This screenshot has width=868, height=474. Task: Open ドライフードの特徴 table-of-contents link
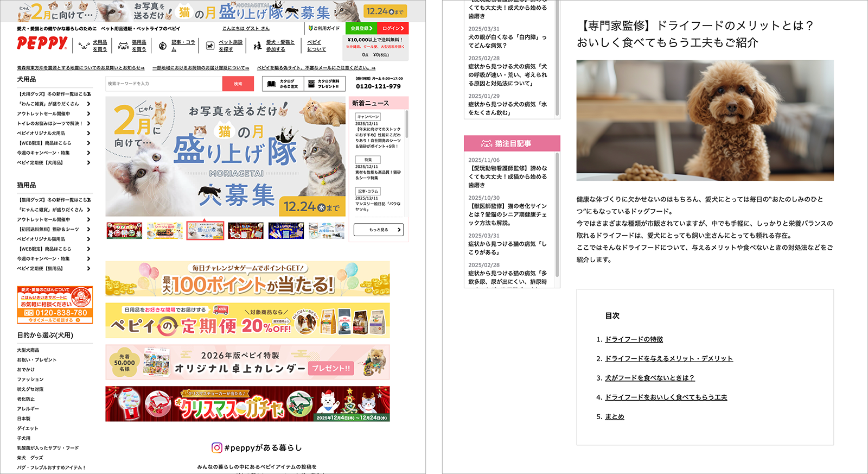[x=634, y=339]
